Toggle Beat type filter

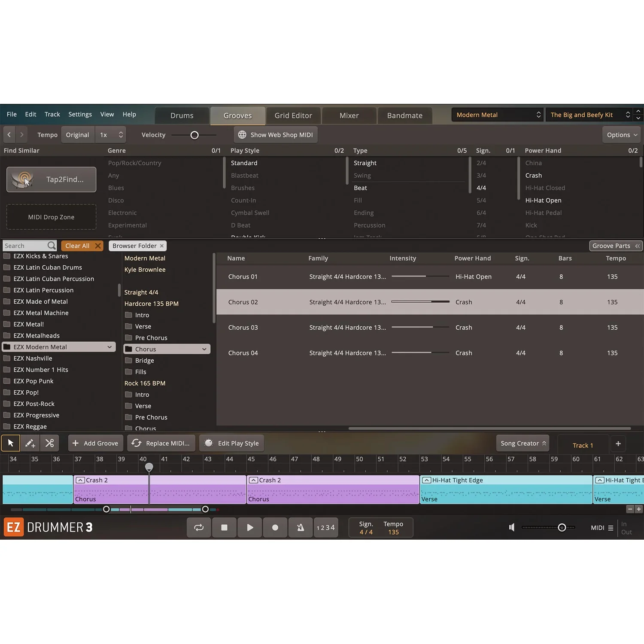coord(361,188)
